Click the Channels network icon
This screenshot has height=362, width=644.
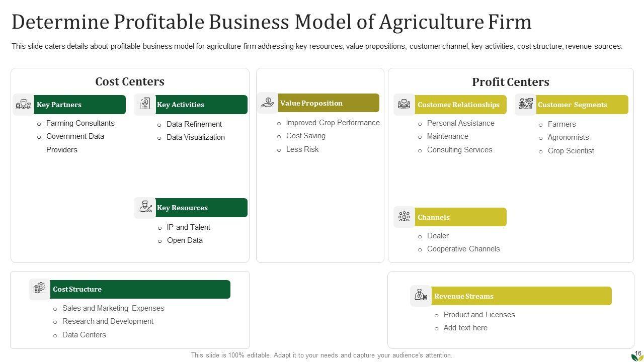click(404, 217)
